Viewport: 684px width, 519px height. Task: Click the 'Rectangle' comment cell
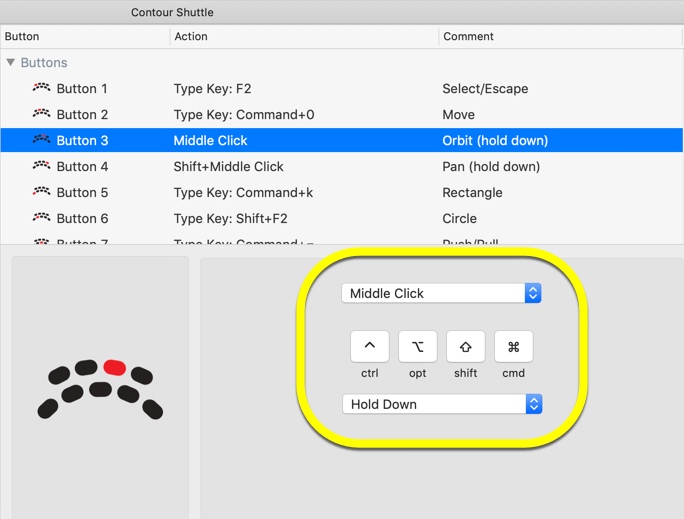pos(472,192)
